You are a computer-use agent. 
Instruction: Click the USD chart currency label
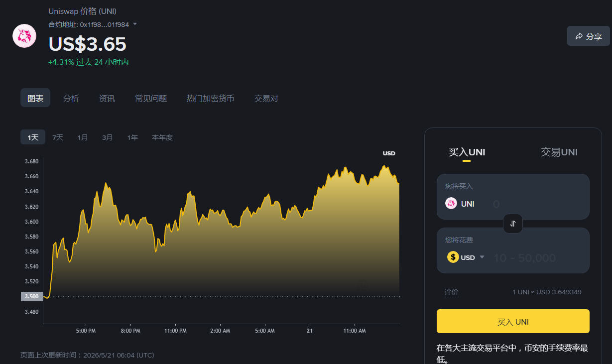[x=389, y=153]
